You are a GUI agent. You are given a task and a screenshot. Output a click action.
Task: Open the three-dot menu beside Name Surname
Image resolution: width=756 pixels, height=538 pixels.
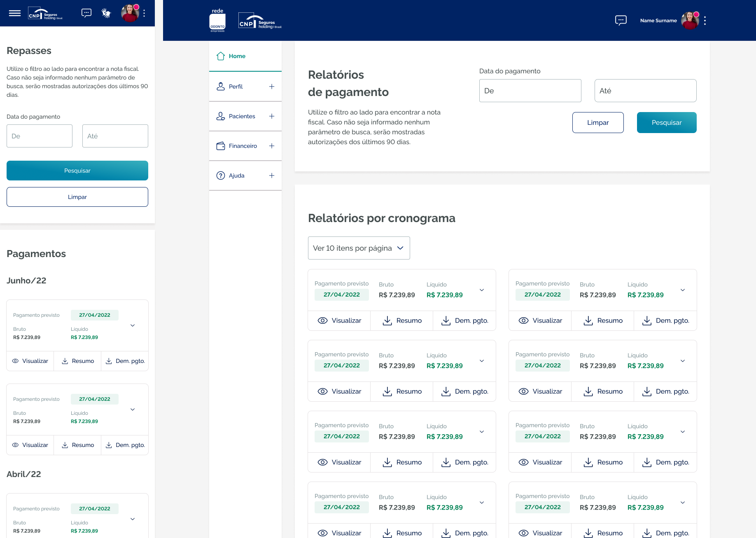705,21
